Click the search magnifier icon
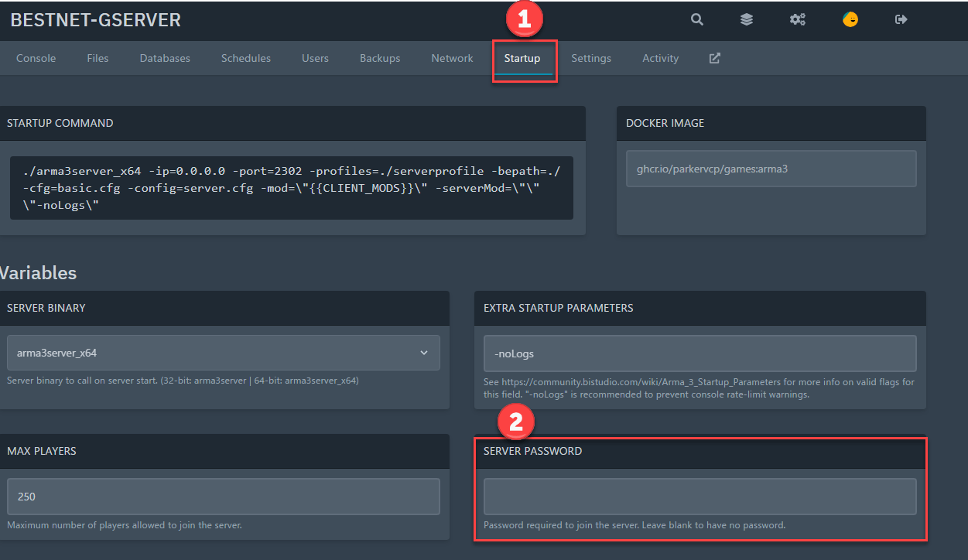Viewport: 968px width, 560px height. pyautogui.click(x=697, y=20)
